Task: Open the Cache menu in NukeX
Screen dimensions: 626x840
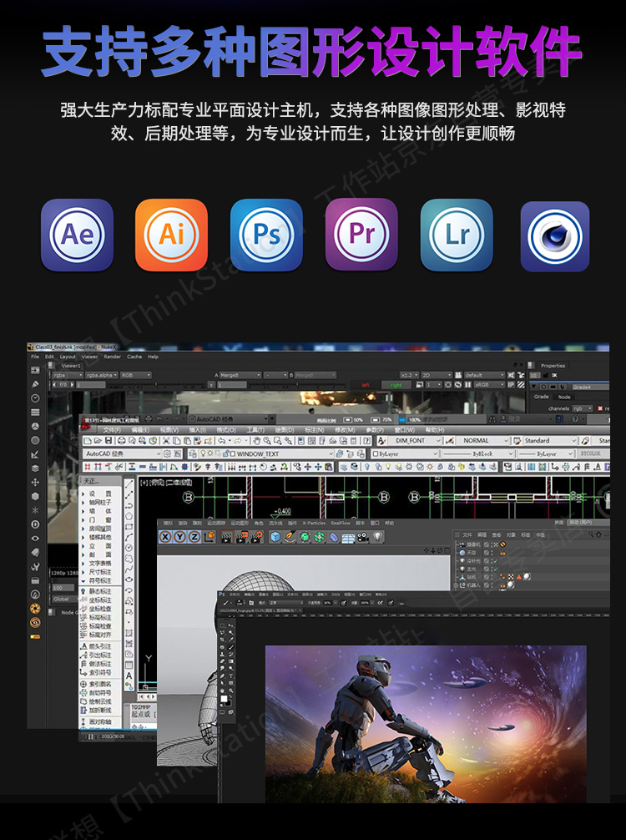Action: (134, 357)
